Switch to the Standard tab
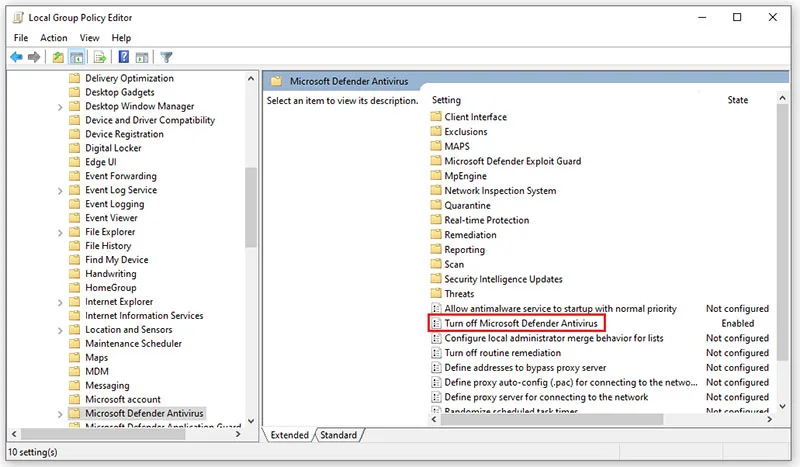 (x=338, y=435)
